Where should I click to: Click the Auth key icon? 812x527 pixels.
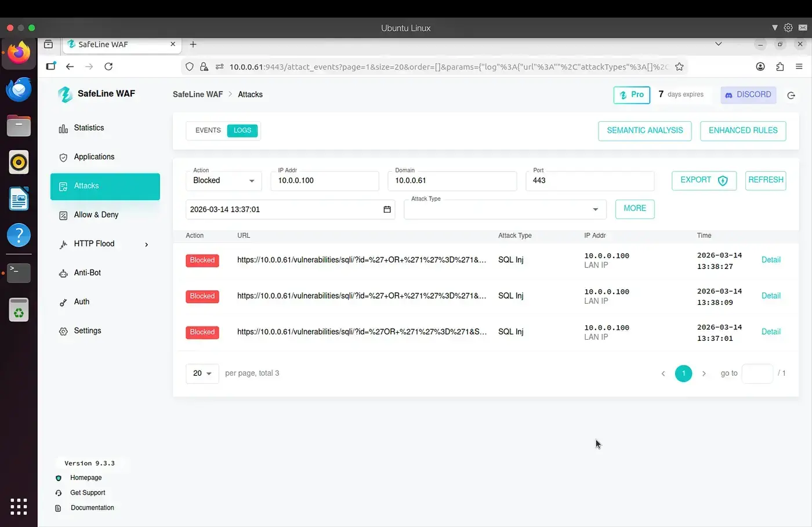63,303
